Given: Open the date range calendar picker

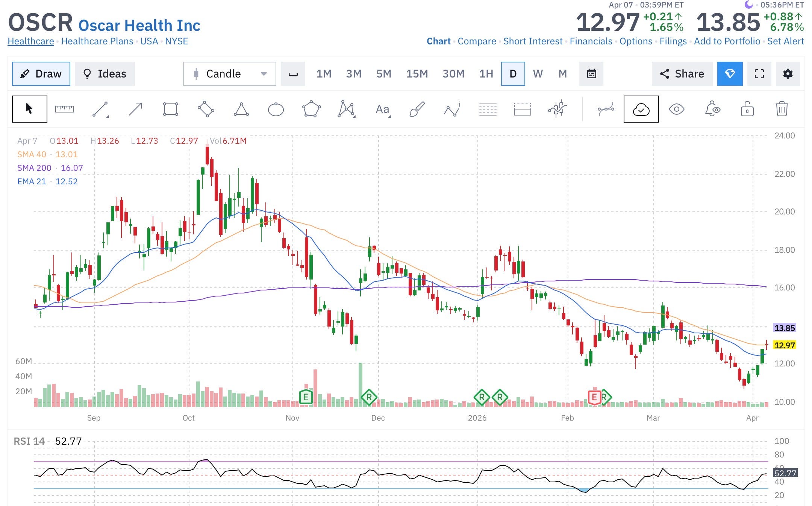Looking at the screenshot, I should pyautogui.click(x=591, y=74).
